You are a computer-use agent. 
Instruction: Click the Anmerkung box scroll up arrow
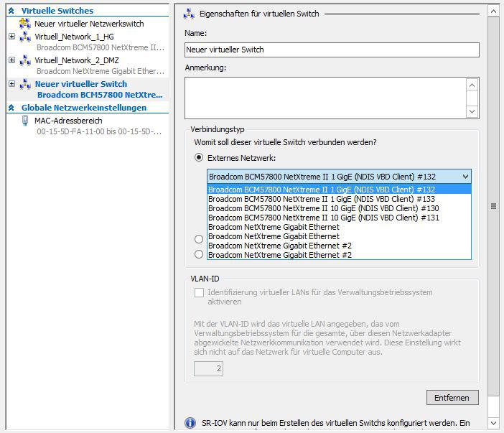[472, 85]
